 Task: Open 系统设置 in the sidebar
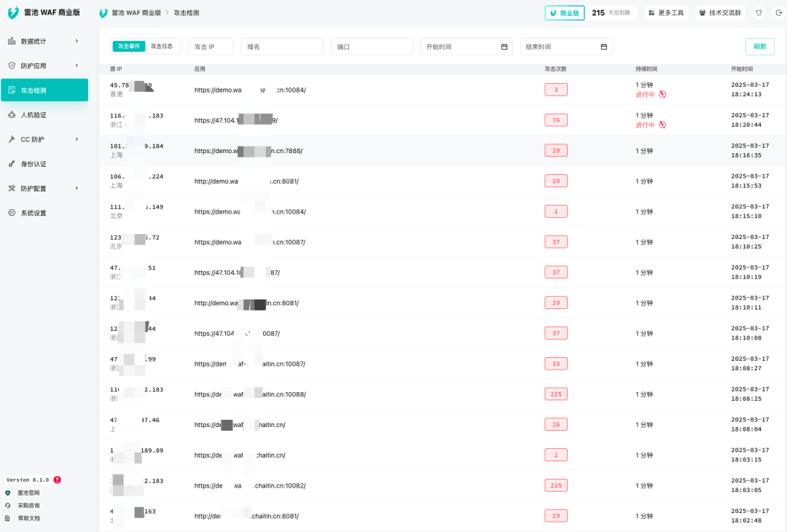click(x=44, y=214)
